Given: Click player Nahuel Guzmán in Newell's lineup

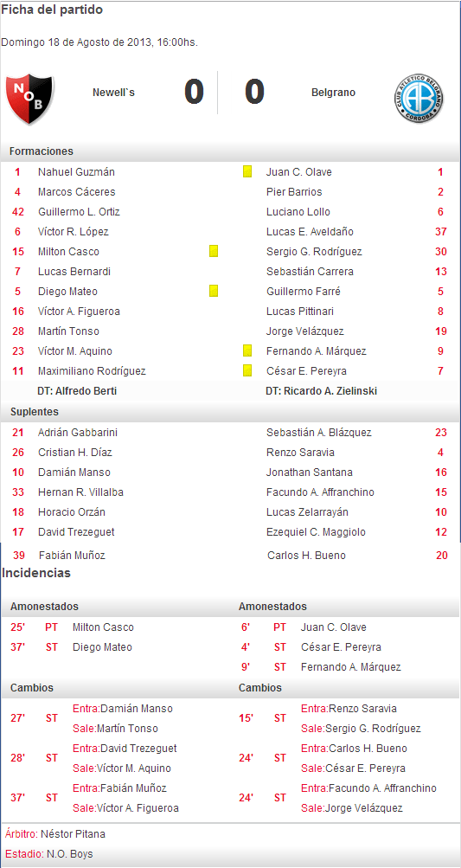Looking at the screenshot, I should pos(76,172).
